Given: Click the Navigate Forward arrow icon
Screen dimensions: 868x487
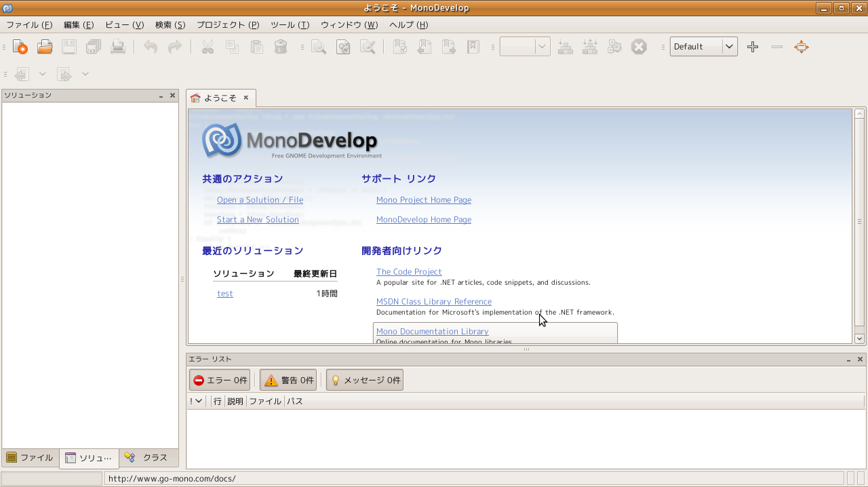Looking at the screenshot, I should tap(64, 74).
